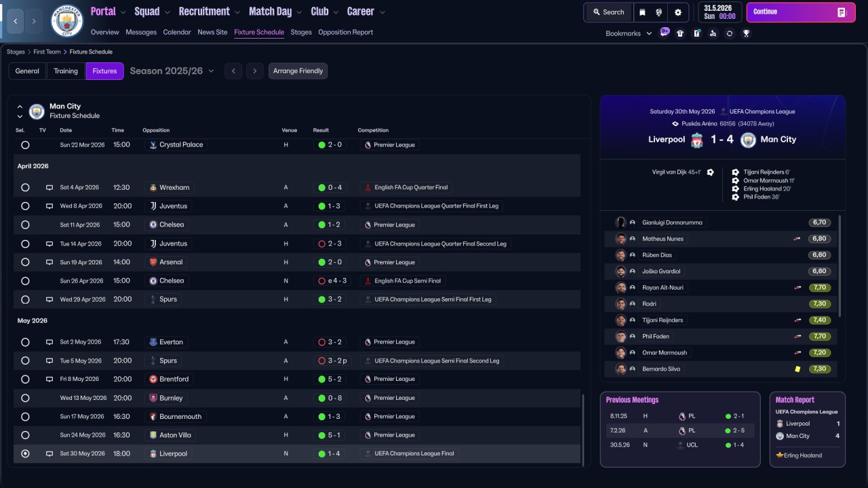Select the Arsenal fixture radio button
Viewport: 868px width, 488px height.
25,262
